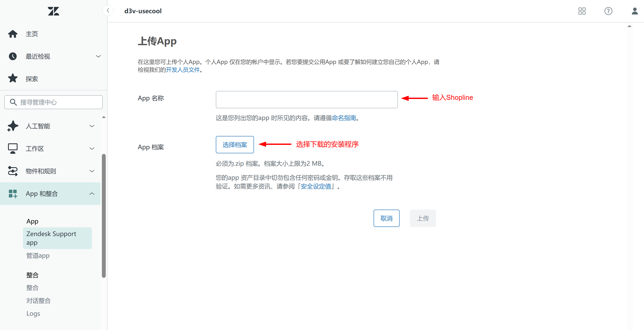Click the clock icon for recent views

pyautogui.click(x=13, y=56)
